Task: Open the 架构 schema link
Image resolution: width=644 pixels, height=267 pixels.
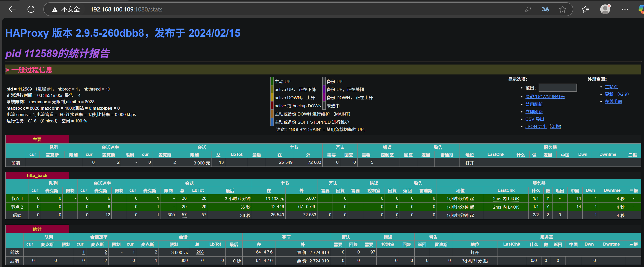Action: [x=555, y=126]
